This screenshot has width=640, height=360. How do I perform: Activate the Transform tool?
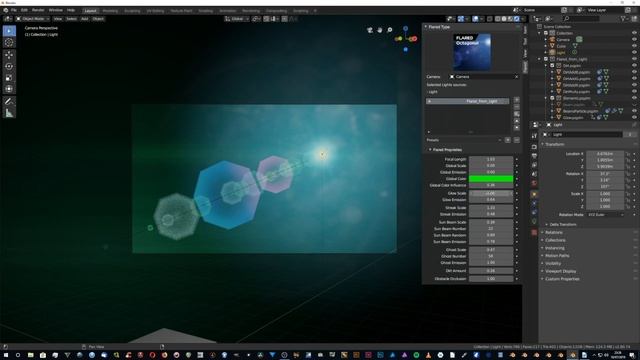pos(9,89)
